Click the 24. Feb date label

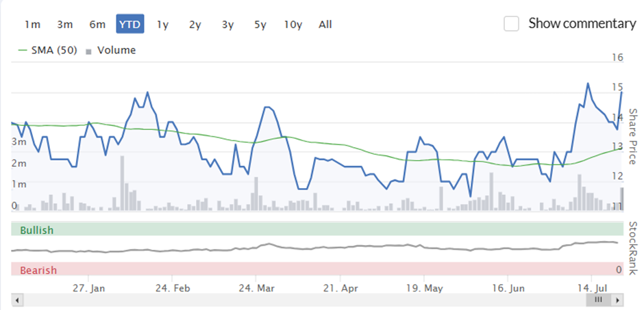pos(173,288)
